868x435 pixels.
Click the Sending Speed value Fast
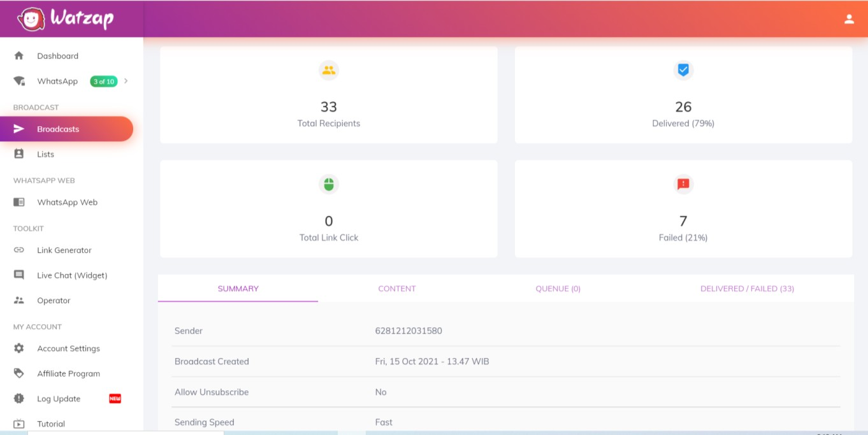pos(384,422)
